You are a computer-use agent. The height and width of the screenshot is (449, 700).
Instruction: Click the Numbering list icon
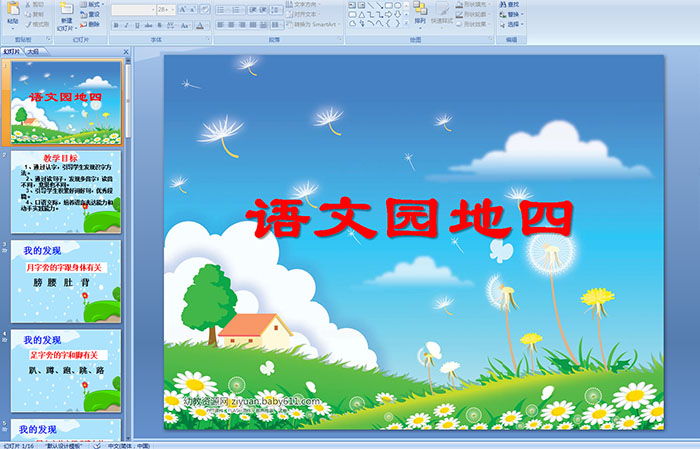point(237,10)
